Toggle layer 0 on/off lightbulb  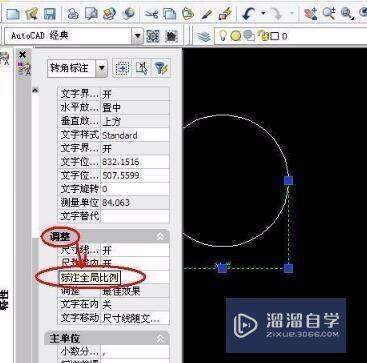222,36
